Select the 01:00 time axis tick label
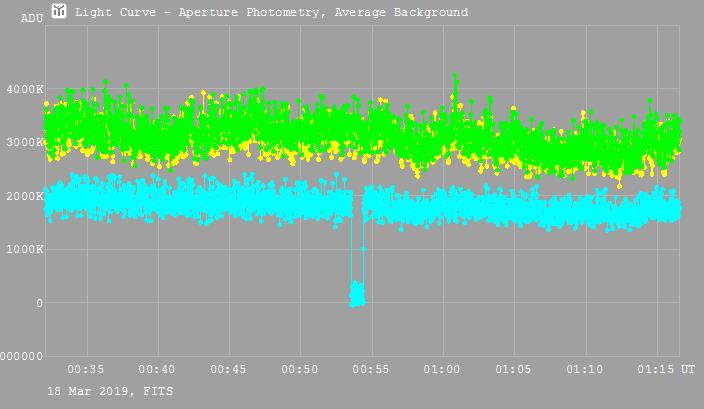The height and width of the screenshot is (409, 704). click(x=443, y=370)
